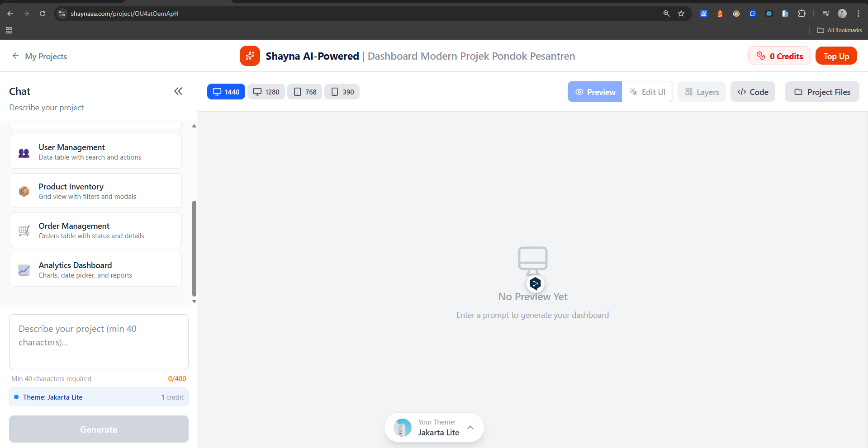Switch to 768 tablet viewport
This screenshot has height=448, width=868.
point(304,92)
